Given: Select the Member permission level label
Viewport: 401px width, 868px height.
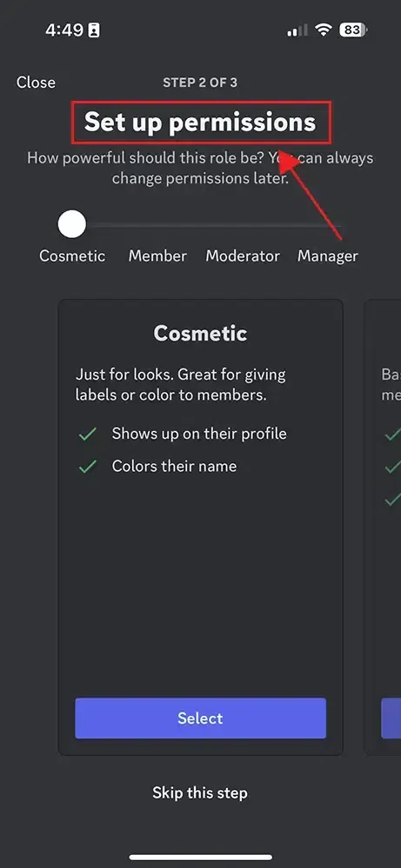Looking at the screenshot, I should click(157, 255).
